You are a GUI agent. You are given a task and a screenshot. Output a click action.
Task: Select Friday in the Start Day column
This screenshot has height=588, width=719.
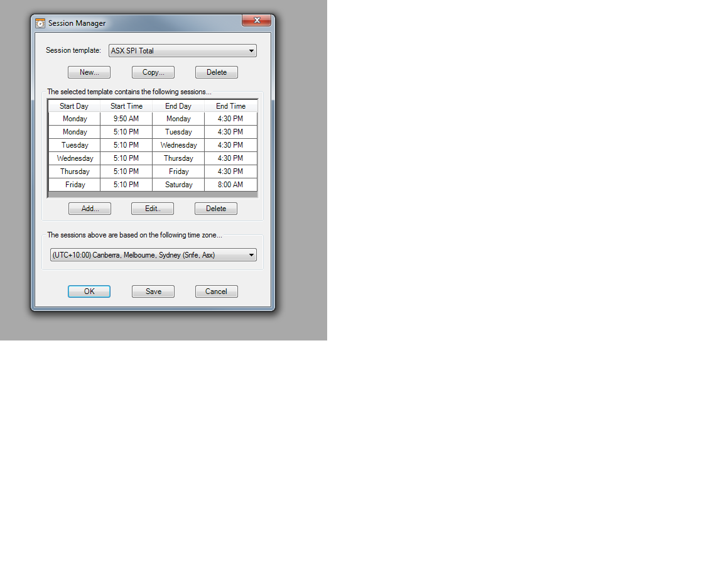pyautogui.click(x=74, y=185)
